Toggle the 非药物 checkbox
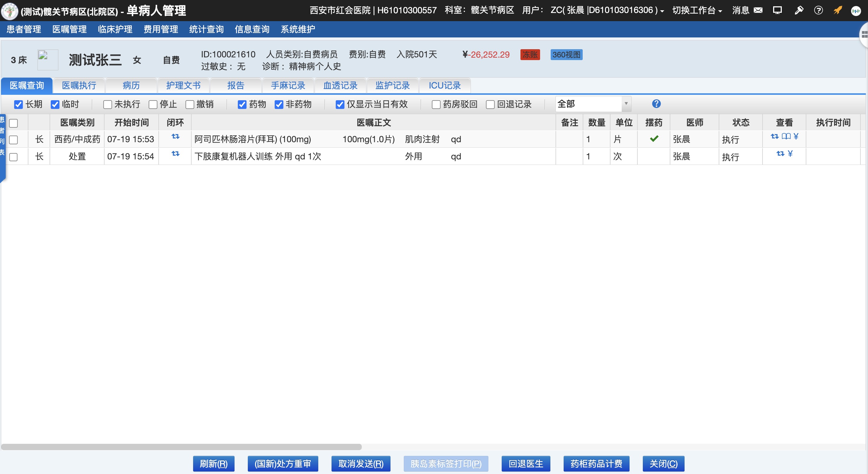Image resolution: width=868 pixels, height=474 pixels. coord(279,104)
